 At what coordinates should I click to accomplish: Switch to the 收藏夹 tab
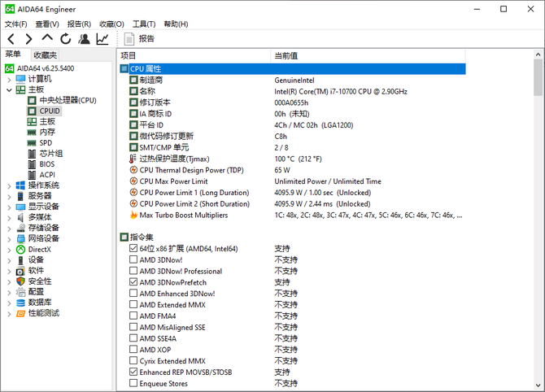pyautogui.click(x=45, y=54)
